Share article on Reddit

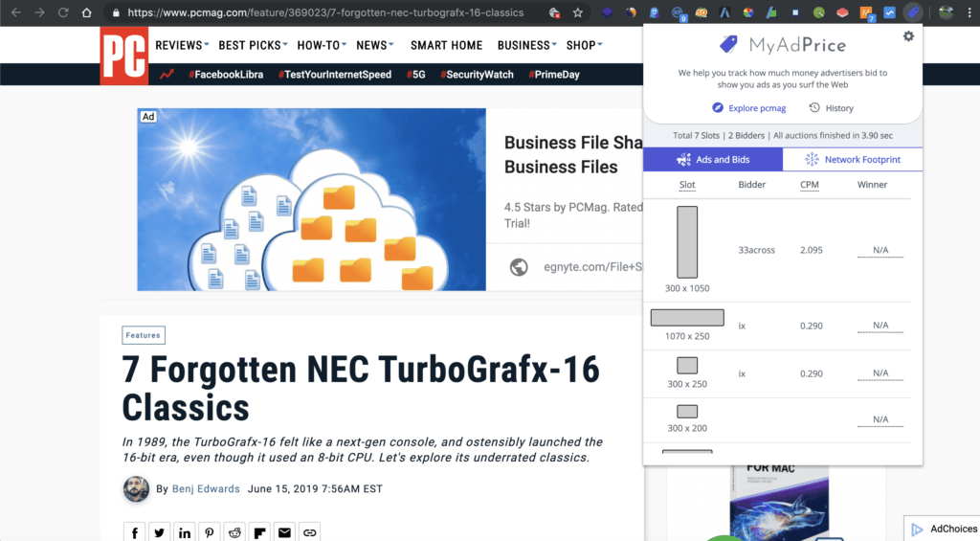234,532
